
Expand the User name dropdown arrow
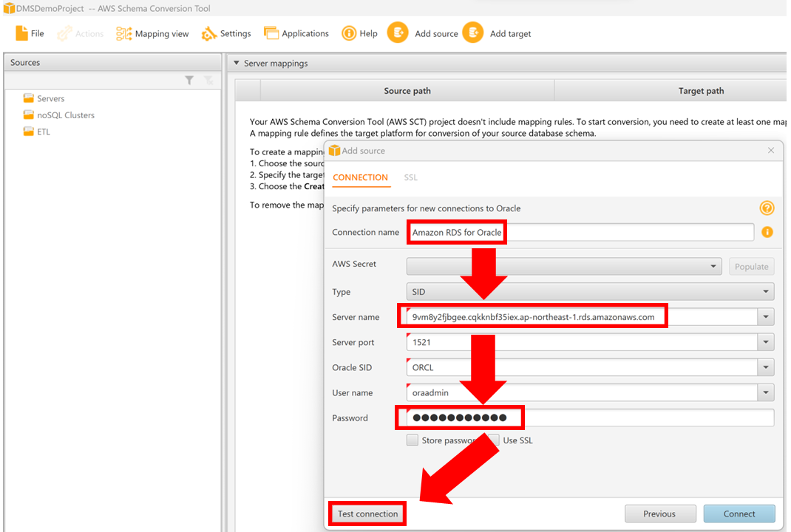(766, 393)
